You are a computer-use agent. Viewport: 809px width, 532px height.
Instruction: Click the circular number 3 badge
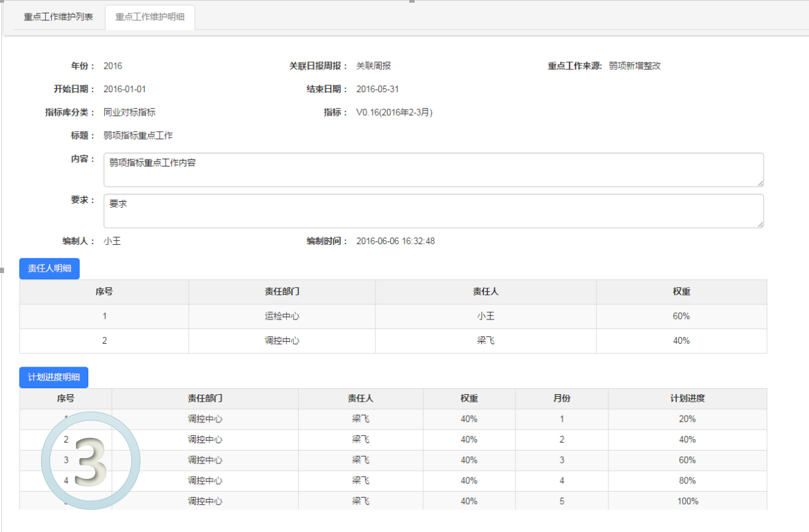pyautogui.click(x=91, y=460)
